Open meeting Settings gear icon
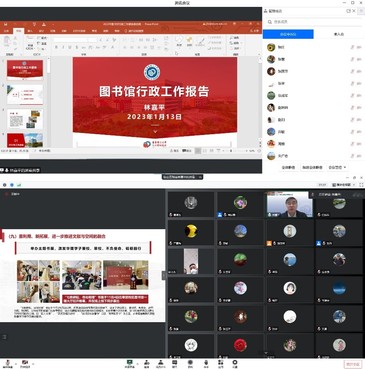 coord(235,363)
